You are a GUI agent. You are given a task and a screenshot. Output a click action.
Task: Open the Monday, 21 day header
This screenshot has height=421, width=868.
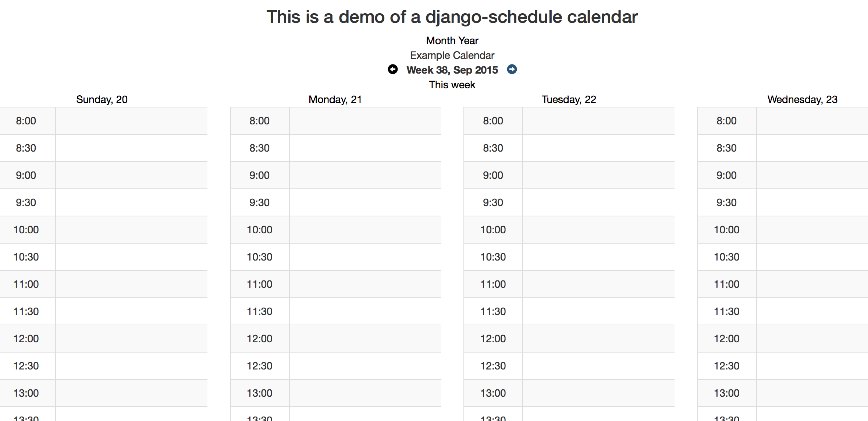point(335,99)
